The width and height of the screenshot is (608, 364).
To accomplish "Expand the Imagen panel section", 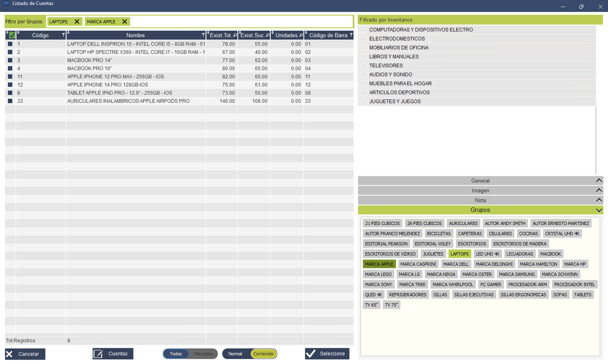I will point(480,190).
